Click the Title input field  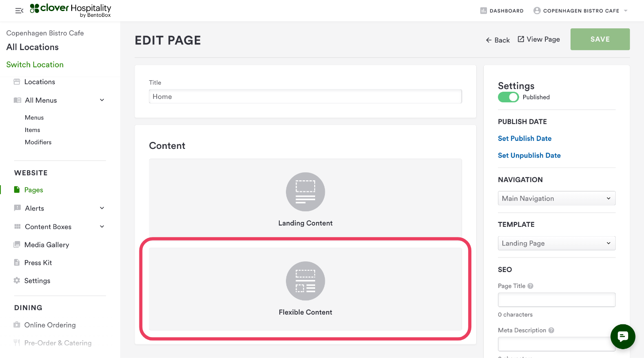(305, 97)
